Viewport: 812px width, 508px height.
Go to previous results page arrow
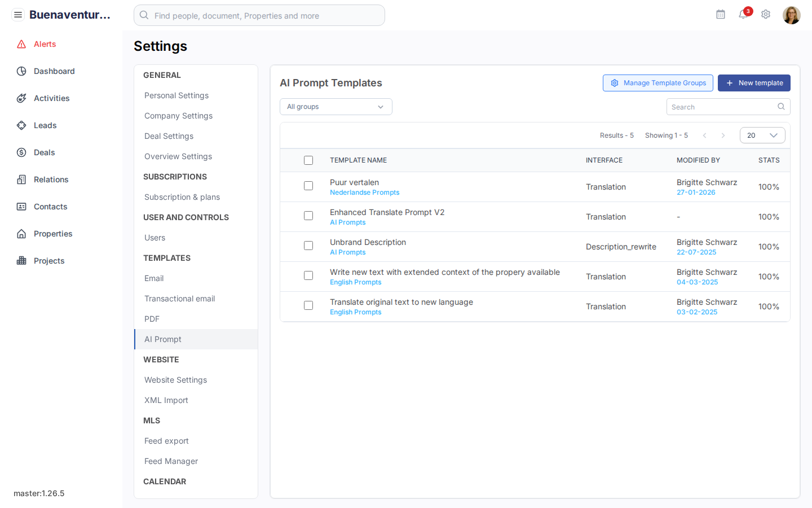(704, 135)
